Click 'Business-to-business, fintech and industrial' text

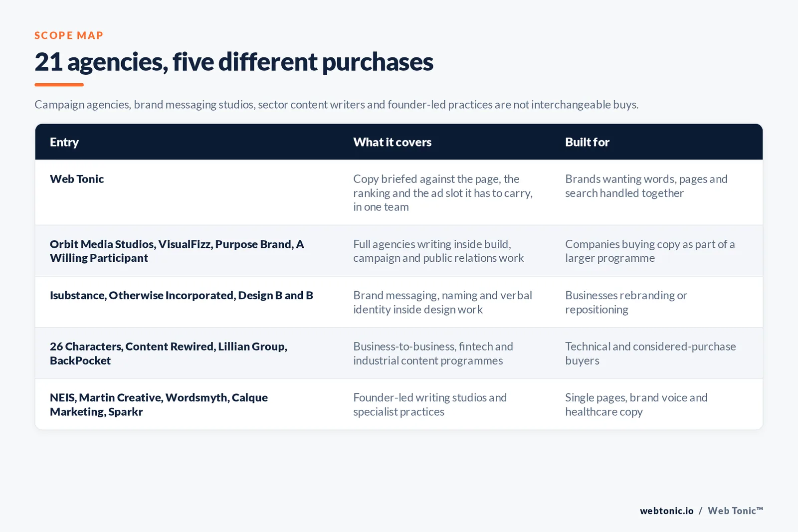point(433,354)
